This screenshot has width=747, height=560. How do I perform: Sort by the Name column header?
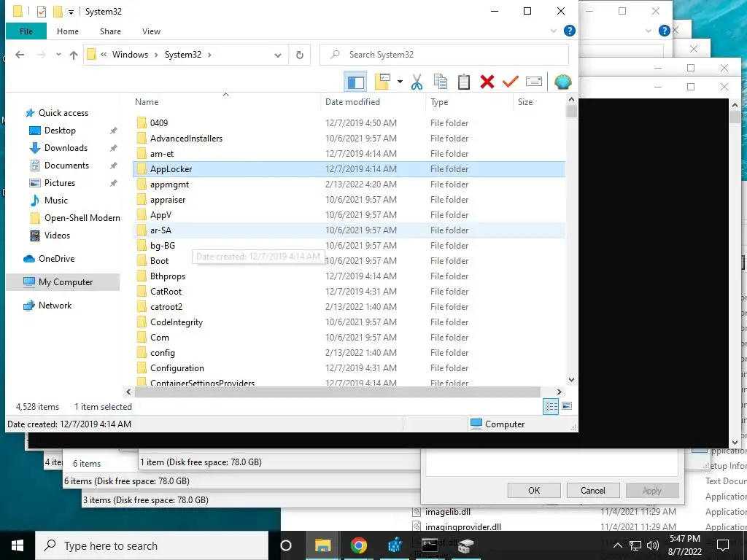(x=226, y=102)
